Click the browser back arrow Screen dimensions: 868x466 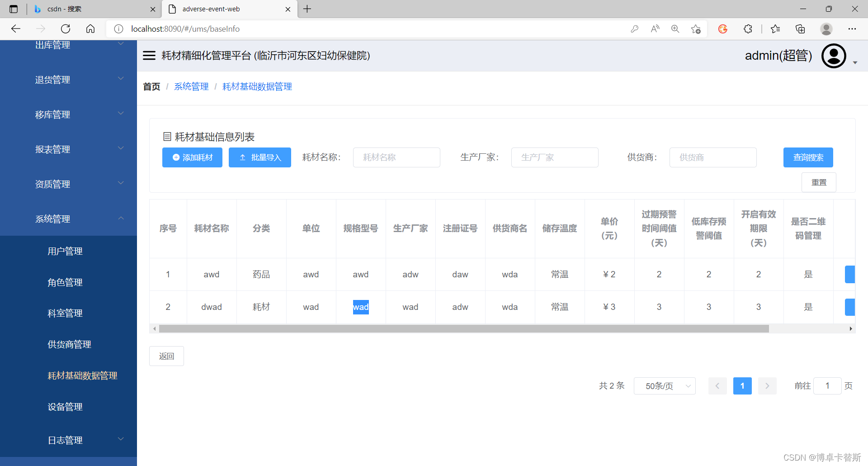pyautogui.click(x=16, y=29)
